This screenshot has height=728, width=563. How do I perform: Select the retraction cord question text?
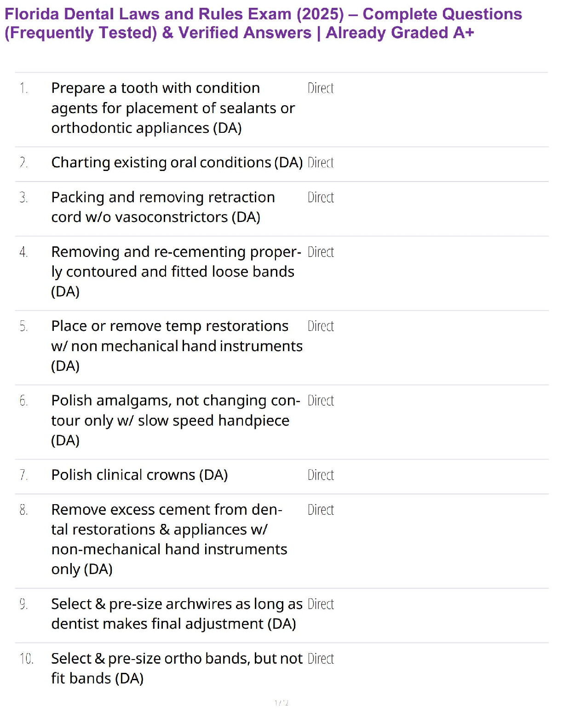pos(163,207)
